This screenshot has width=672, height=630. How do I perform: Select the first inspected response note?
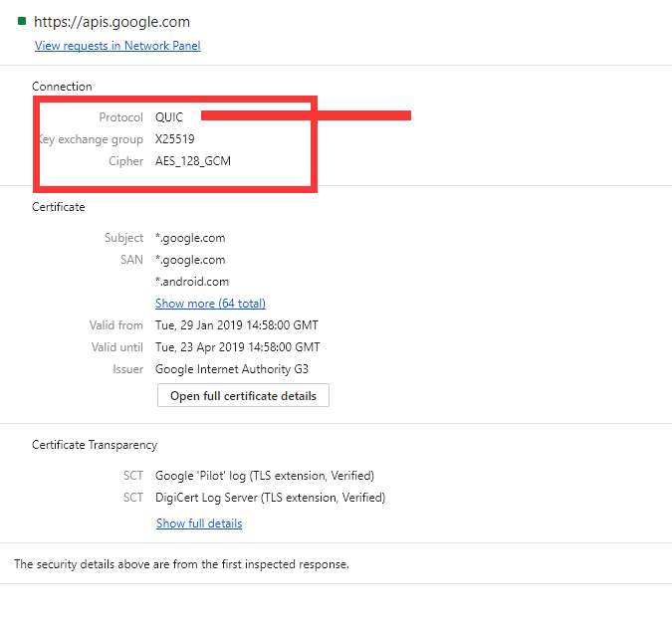click(182, 564)
